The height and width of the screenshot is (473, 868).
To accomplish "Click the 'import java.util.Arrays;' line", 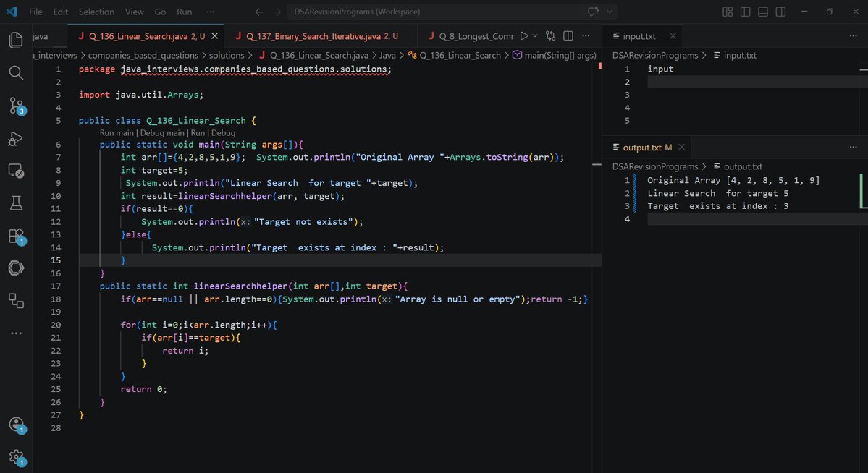I will [x=141, y=95].
